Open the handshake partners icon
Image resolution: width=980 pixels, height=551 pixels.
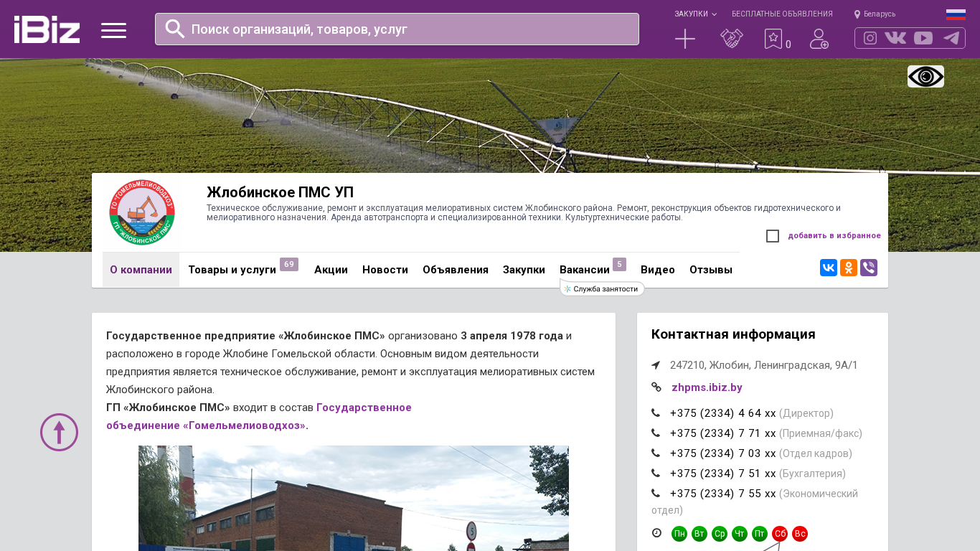click(x=732, y=39)
